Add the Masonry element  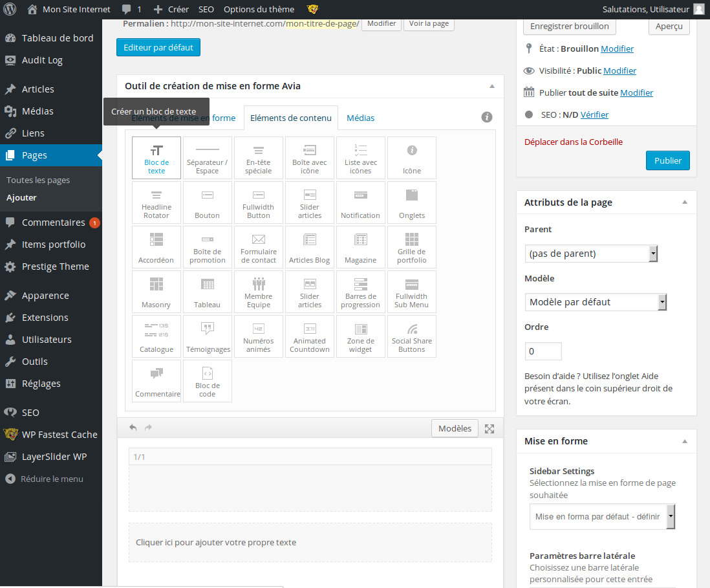point(156,292)
